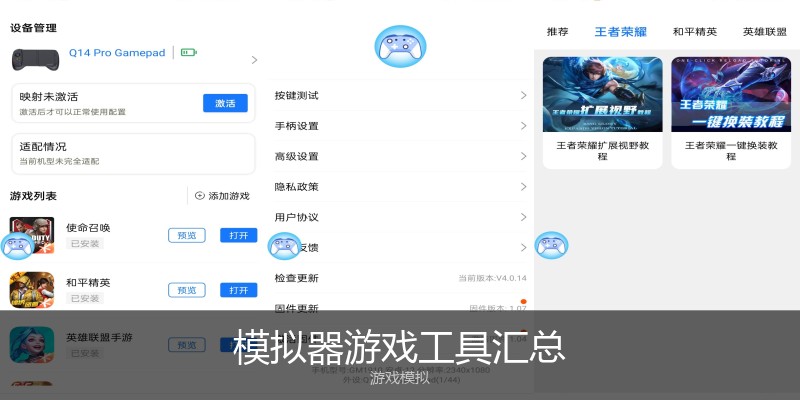Viewport: 800px width, 400px height.
Task: Open Q14 Pro Gamepad device details arrow
Action: [254, 60]
